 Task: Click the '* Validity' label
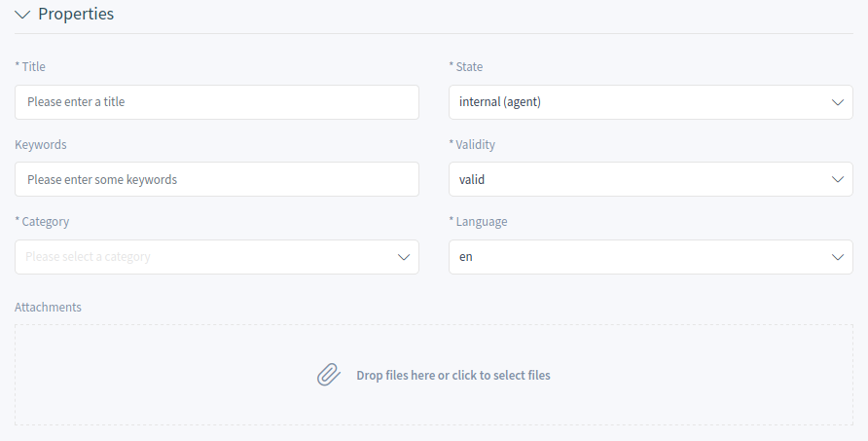(x=472, y=145)
